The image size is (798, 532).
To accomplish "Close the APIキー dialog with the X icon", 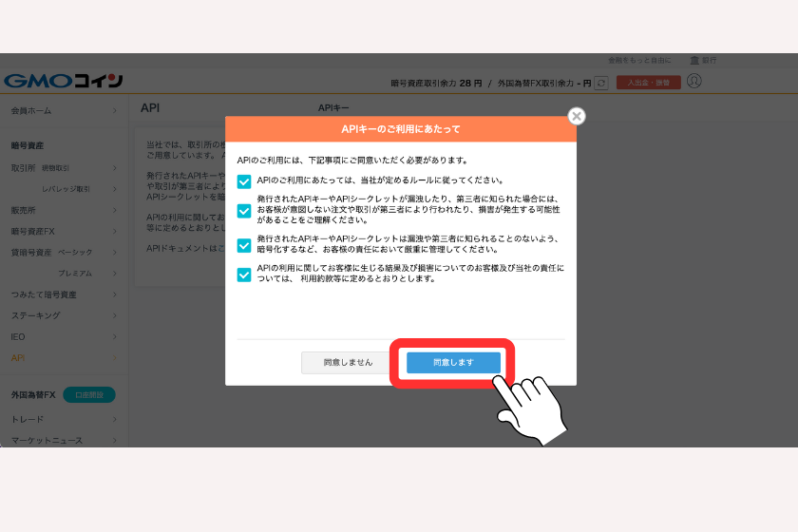I will 576,116.
